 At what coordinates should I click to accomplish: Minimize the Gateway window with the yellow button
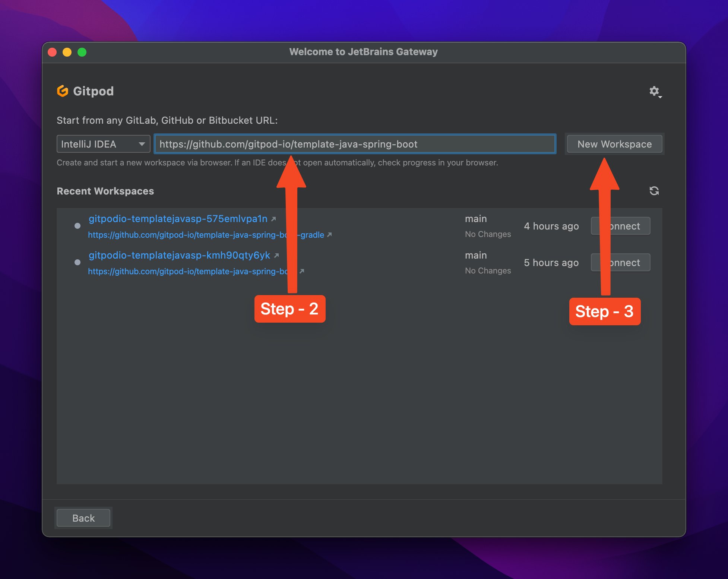67,52
